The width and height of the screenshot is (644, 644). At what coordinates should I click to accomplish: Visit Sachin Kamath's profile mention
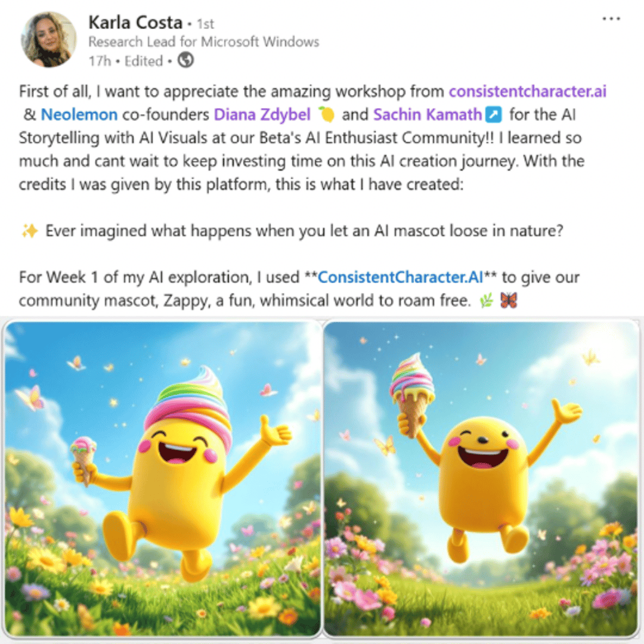[x=427, y=114]
